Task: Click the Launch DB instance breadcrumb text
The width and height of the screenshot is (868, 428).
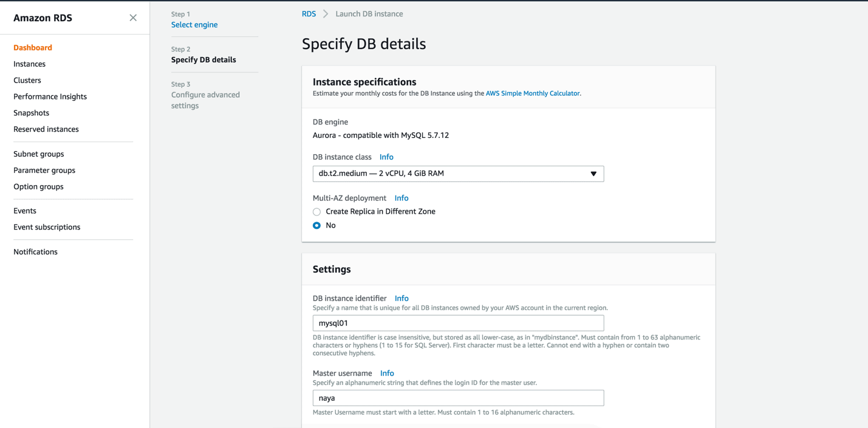Action: point(369,14)
